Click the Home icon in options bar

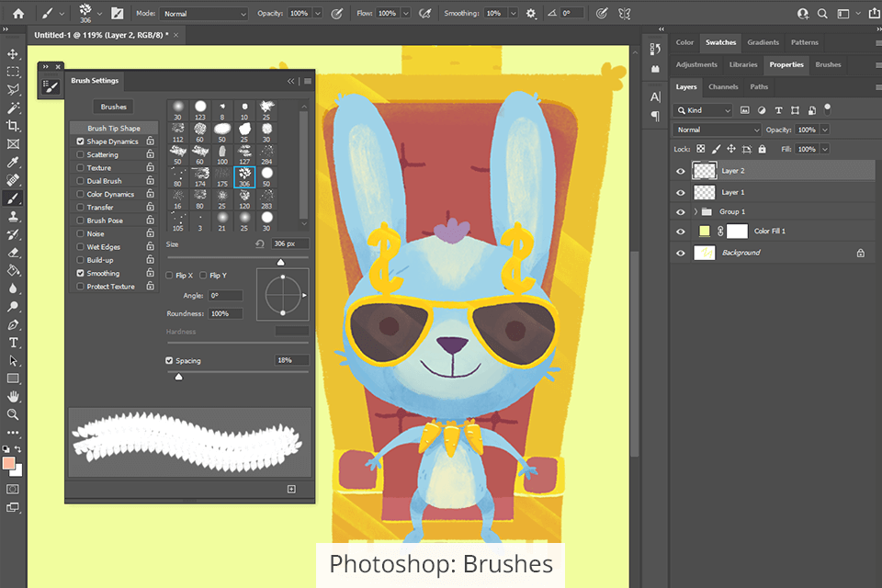click(x=18, y=14)
